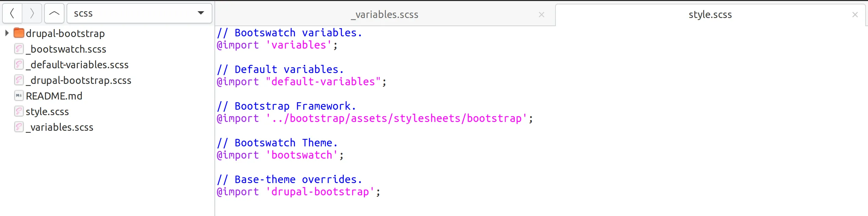Switch to the _variables.scss tab

pos(384,15)
